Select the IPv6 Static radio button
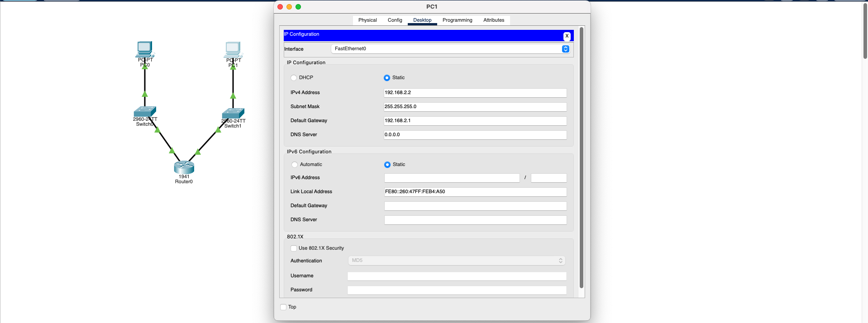The height and width of the screenshot is (323, 868). point(387,165)
